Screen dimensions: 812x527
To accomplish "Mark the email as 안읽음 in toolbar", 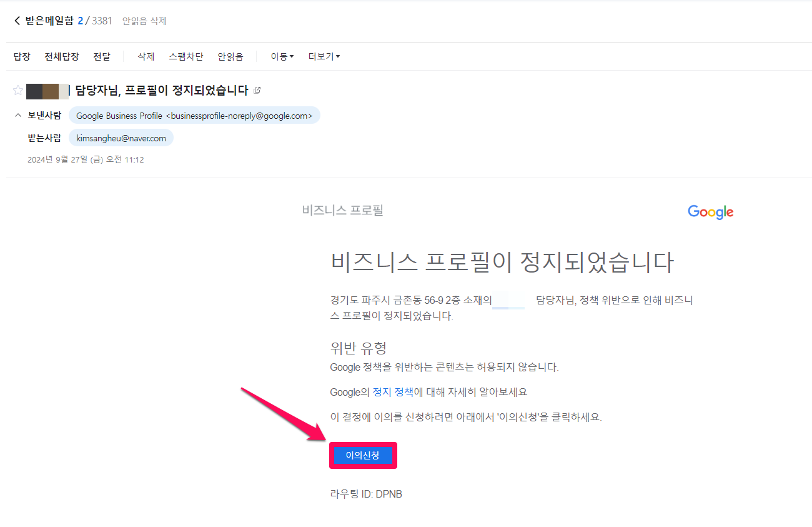I will pos(230,57).
